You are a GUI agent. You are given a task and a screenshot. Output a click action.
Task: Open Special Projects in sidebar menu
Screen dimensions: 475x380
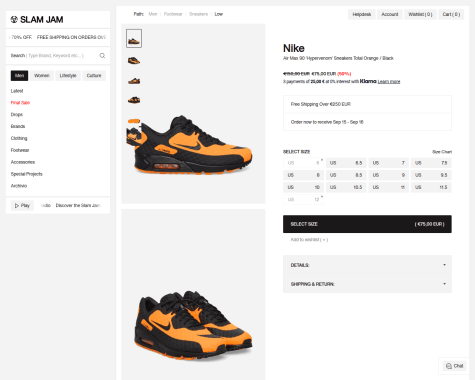click(x=27, y=174)
